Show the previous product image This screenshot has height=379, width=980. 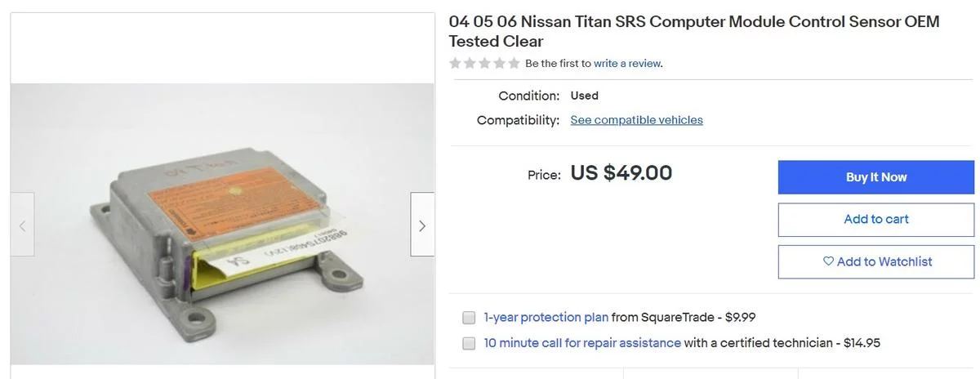(22, 225)
